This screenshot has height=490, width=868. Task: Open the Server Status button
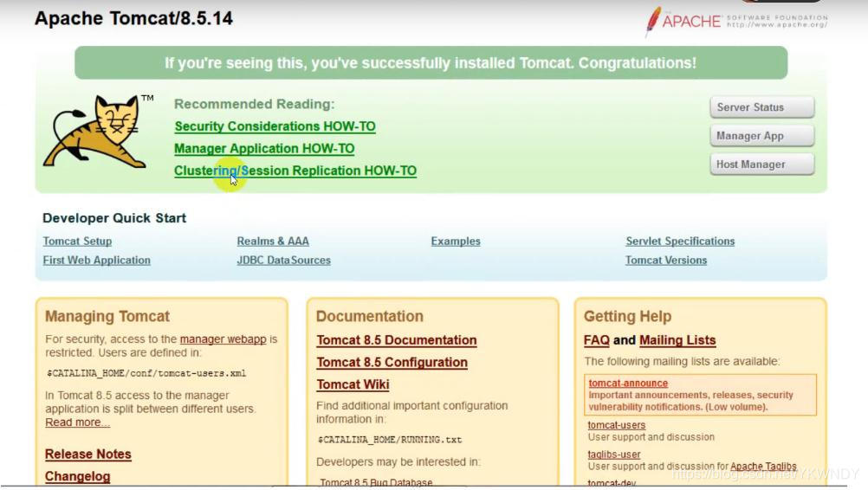[x=761, y=107]
